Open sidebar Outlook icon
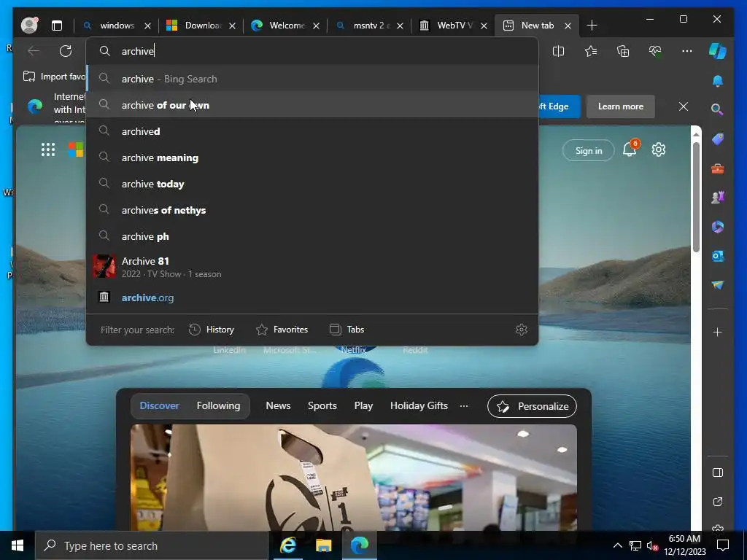 pos(718,256)
